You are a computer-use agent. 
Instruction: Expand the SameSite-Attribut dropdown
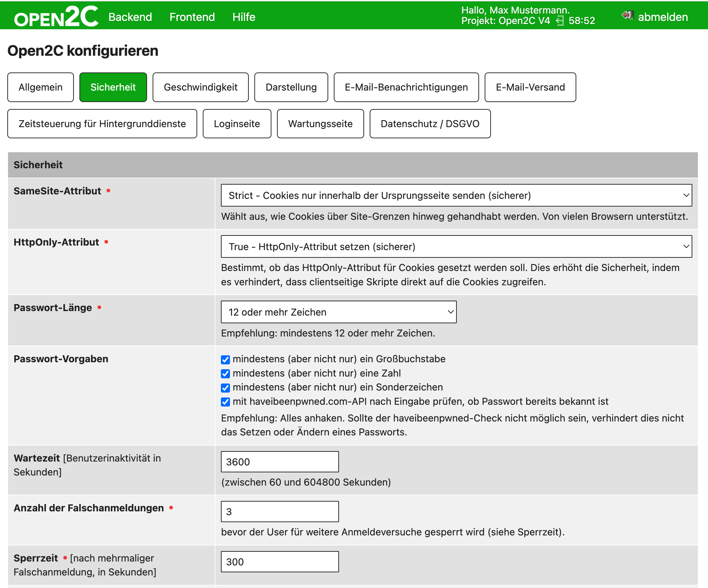tap(456, 195)
